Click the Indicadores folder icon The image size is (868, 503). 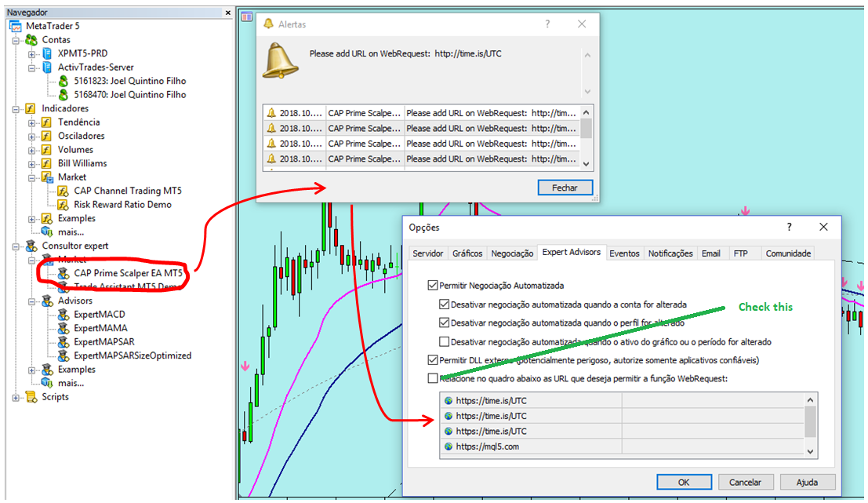(x=31, y=108)
